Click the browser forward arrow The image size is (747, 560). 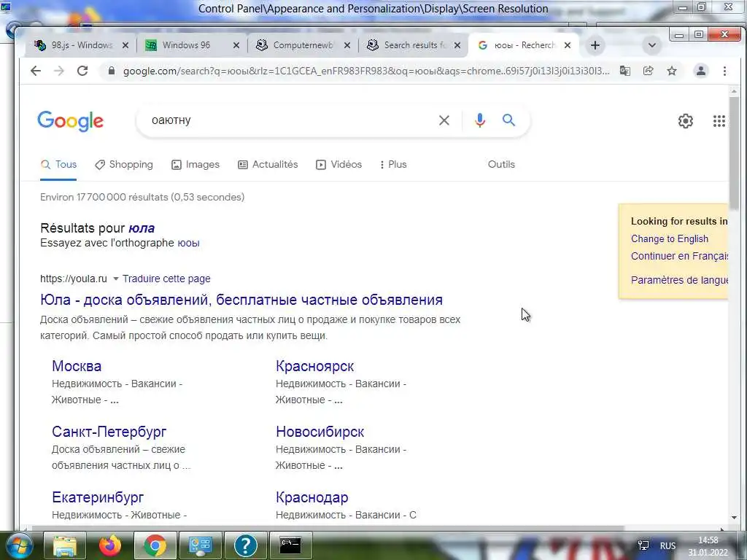click(x=59, y=71)
